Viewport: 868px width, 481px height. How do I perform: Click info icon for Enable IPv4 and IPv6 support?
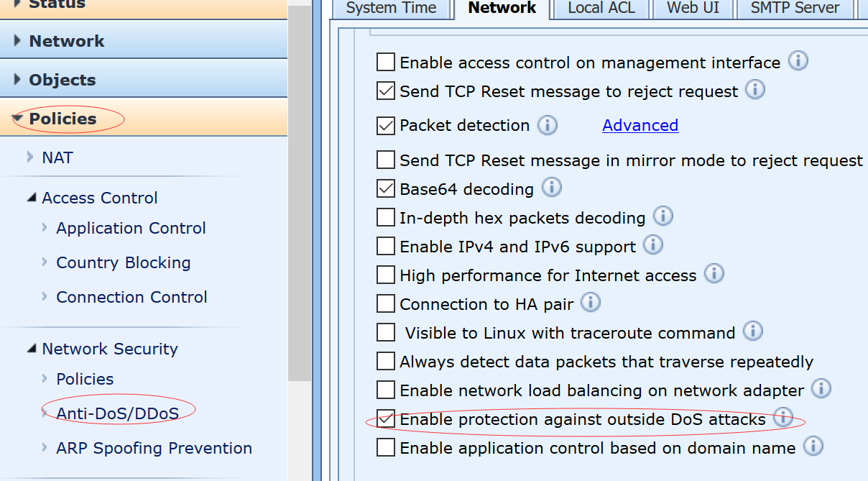pyautogui.click(x=653, y=245)
